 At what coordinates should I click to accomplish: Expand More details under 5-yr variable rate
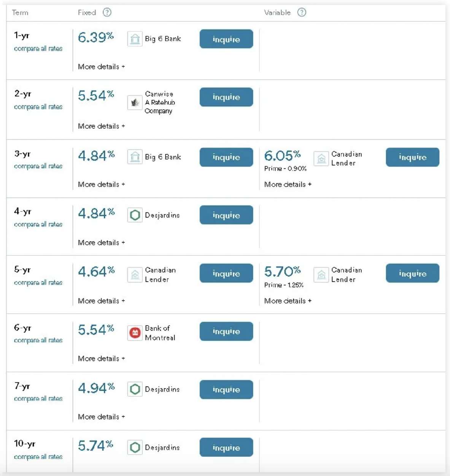[x=288, y=301]
